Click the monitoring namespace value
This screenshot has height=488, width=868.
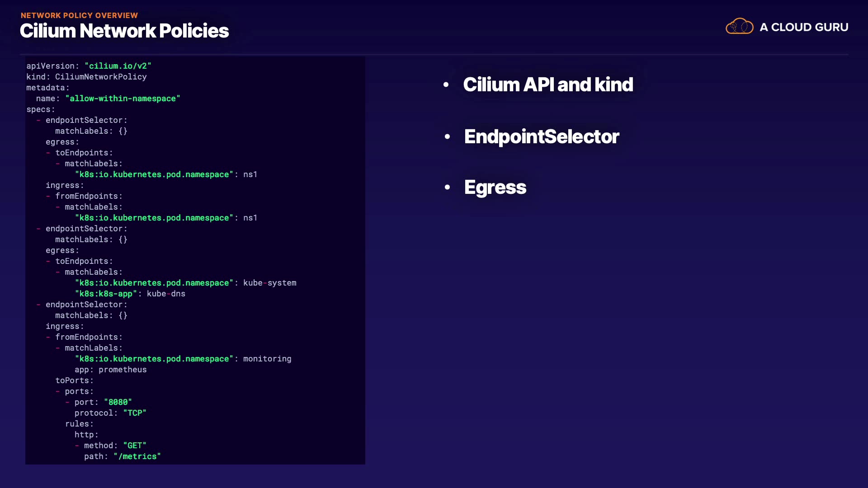pos(267,359)
